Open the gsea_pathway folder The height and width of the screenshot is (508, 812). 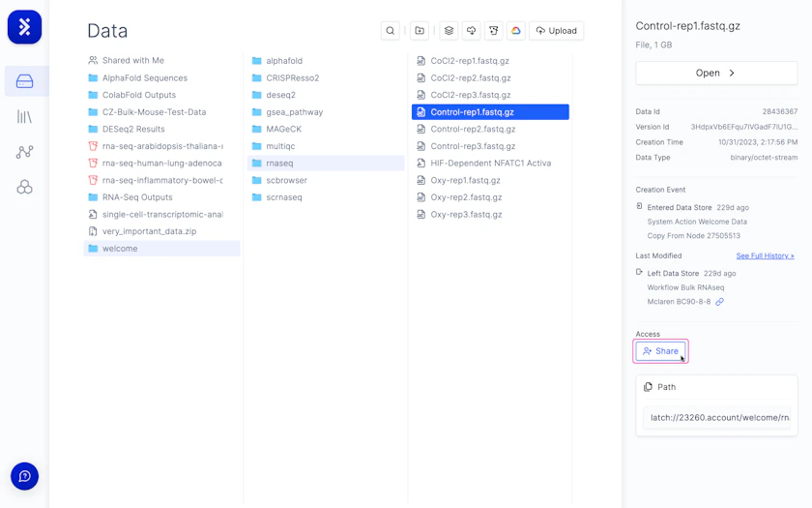click(x=326, y=112)
